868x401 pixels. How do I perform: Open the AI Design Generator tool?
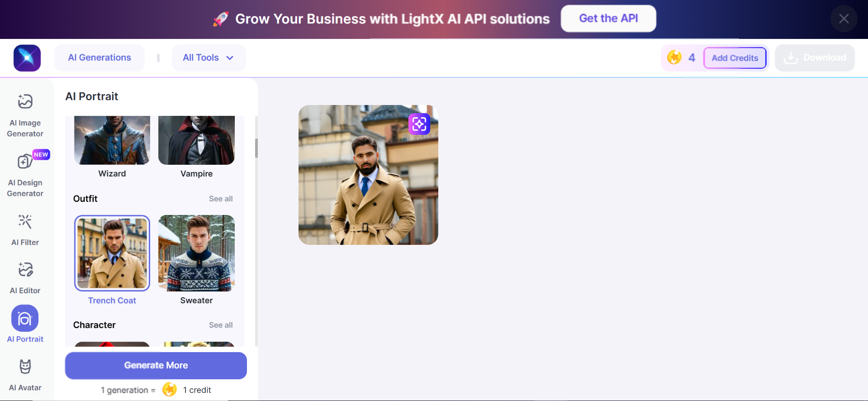click(25, 175)
